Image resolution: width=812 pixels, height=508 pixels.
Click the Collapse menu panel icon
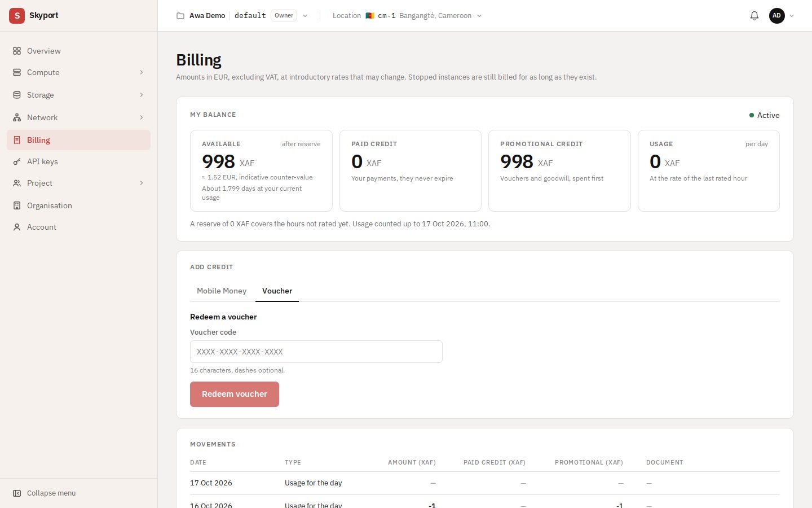click(17, 493)
